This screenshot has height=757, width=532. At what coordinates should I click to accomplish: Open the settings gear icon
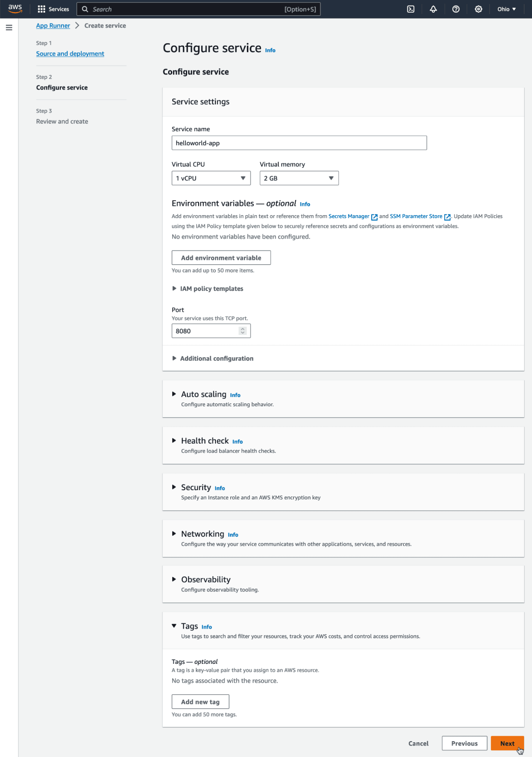coord(478,9)
